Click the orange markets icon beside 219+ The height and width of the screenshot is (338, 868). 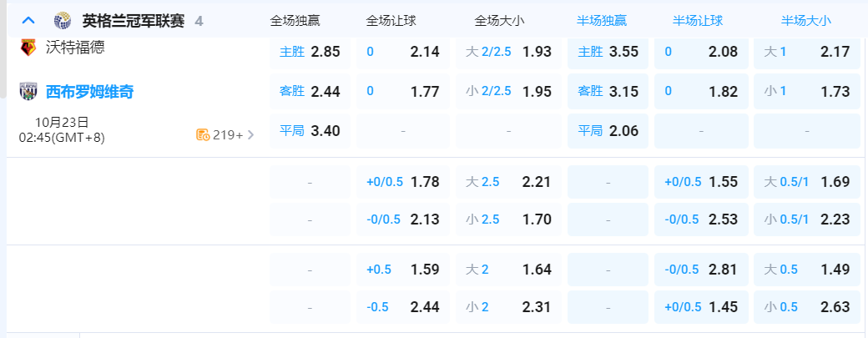pyautogui.click(x=202, y=134)
